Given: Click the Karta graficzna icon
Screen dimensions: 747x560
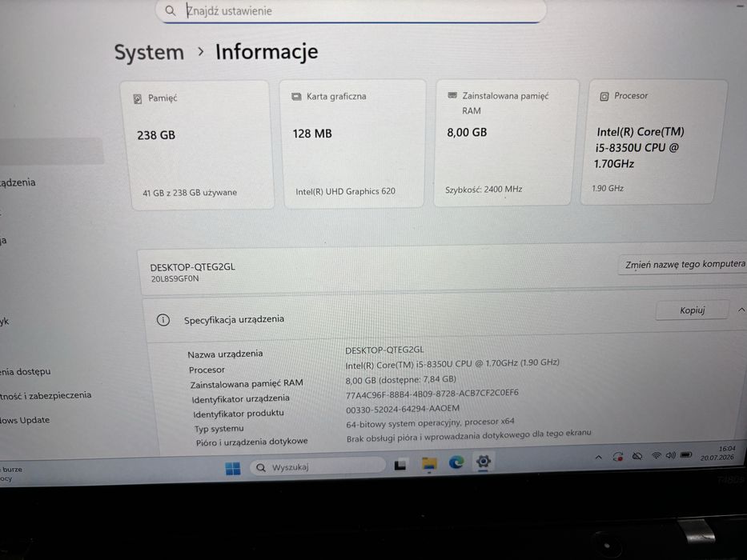Looking at the screenshot, I should [x=296, y=97].
